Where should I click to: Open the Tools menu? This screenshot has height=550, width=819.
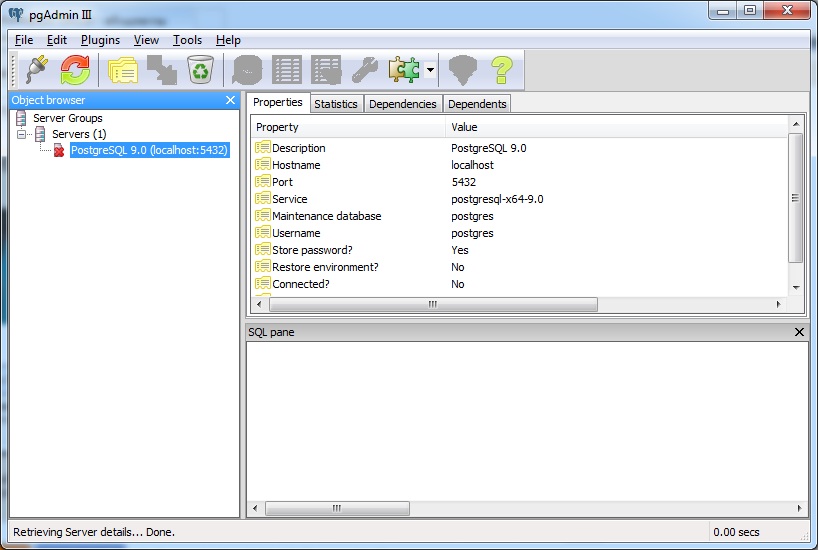(188, 40)
